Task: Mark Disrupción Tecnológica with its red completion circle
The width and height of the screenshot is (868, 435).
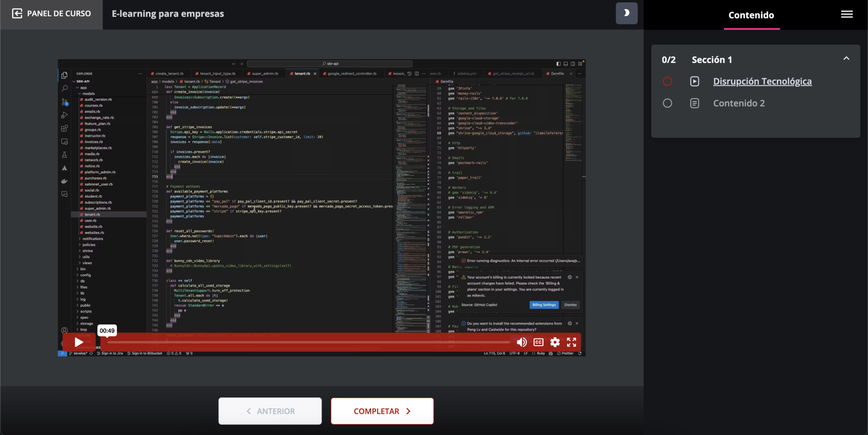Action: pos(667,81)
